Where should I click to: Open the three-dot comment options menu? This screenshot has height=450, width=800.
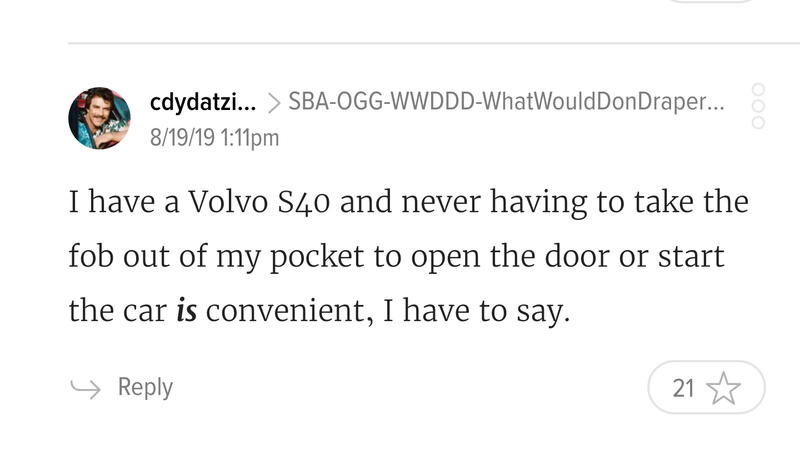(758, 106)
